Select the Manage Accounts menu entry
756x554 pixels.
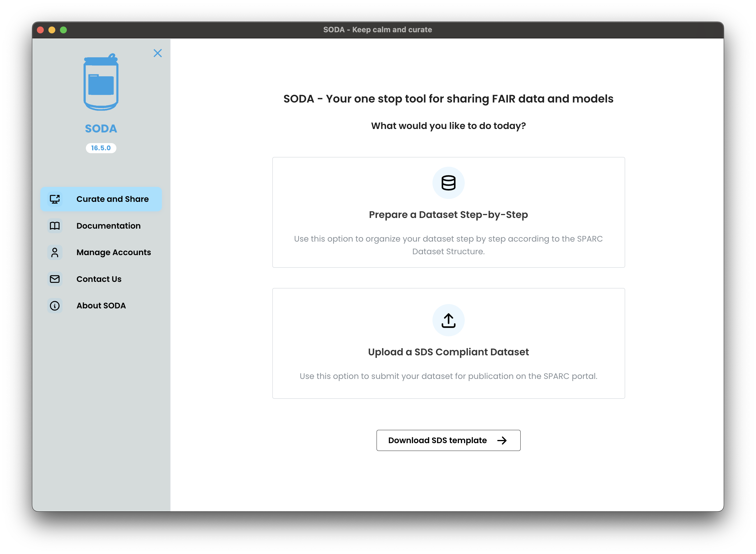[114, 252]
